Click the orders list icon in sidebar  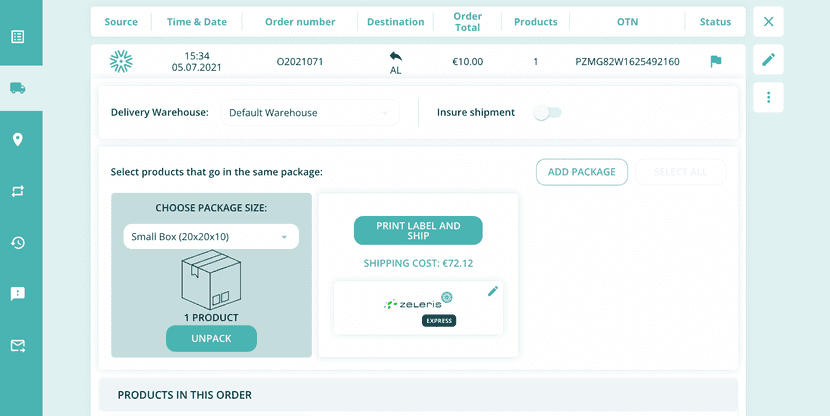(18, 37)
